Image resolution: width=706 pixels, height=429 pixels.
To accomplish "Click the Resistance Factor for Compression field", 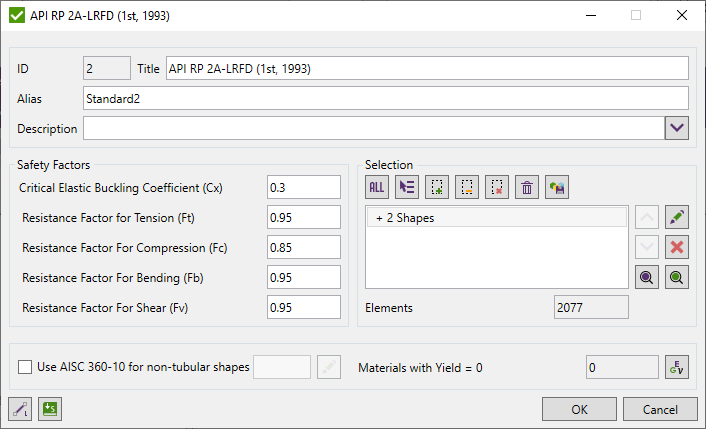I will (x=304, y=247).
